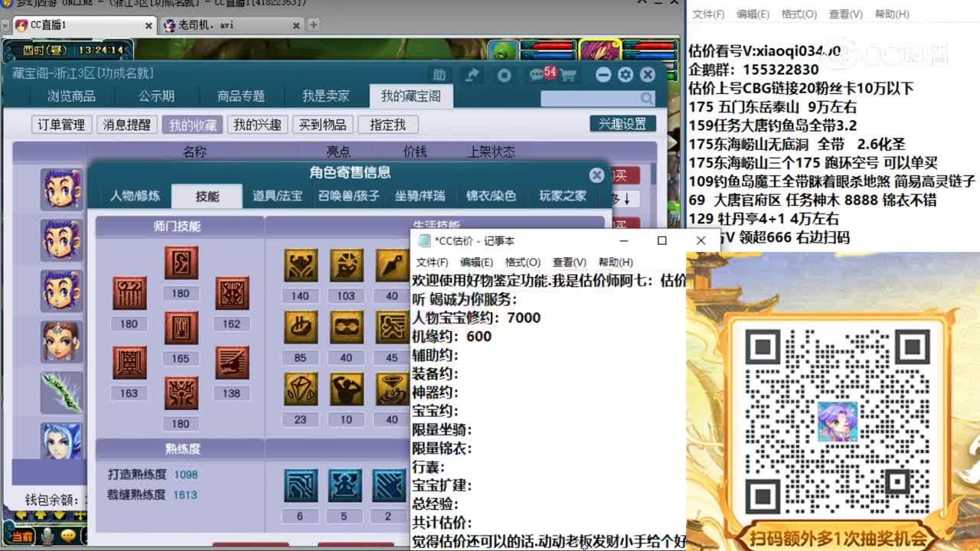Select the topmost purple-haired avatar in list
Image resolution: width=980 pixels, height=551 pixels.
[61, 189]
